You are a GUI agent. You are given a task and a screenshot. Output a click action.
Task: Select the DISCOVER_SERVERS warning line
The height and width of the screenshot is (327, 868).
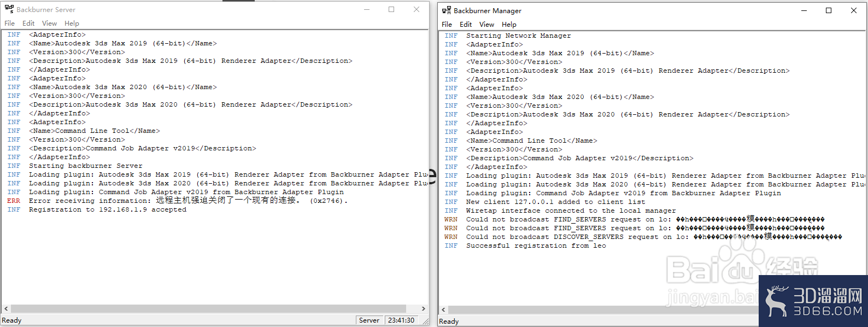643,237
